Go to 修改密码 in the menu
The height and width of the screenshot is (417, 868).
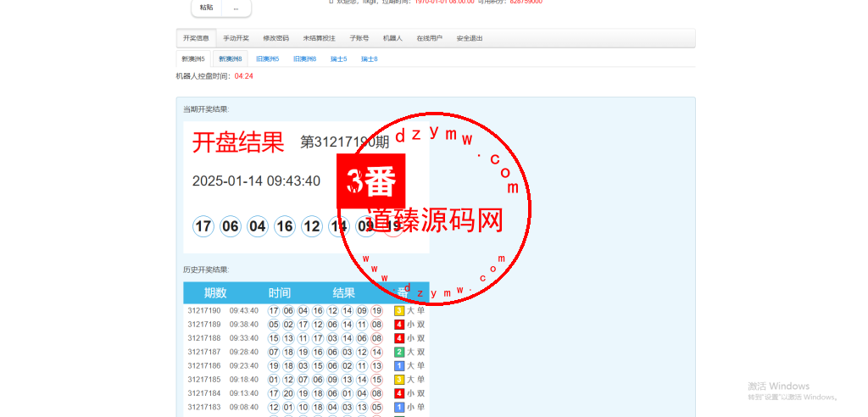tap(275, 38)
